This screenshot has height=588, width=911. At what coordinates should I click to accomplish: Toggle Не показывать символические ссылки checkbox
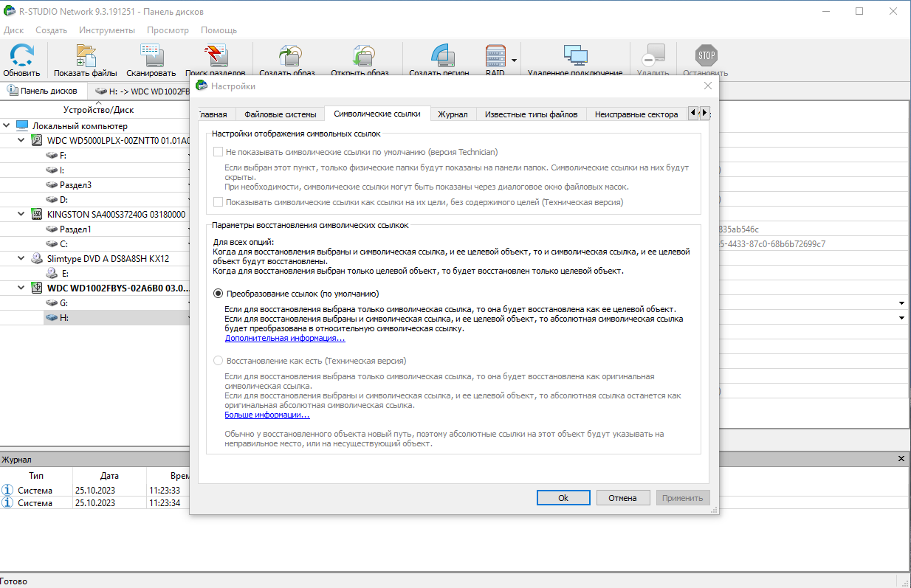(218, 152)
